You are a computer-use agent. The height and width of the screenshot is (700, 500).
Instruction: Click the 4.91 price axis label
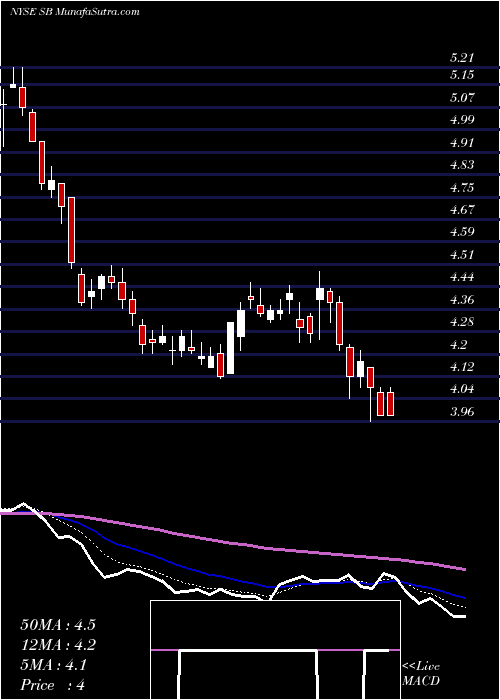point(462,142)
